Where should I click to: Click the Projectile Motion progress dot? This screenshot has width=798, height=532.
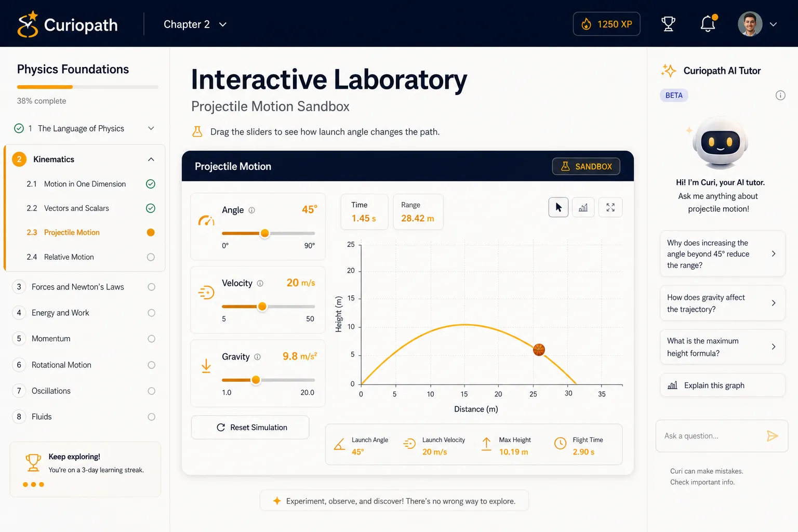click(x=151, y=233)
